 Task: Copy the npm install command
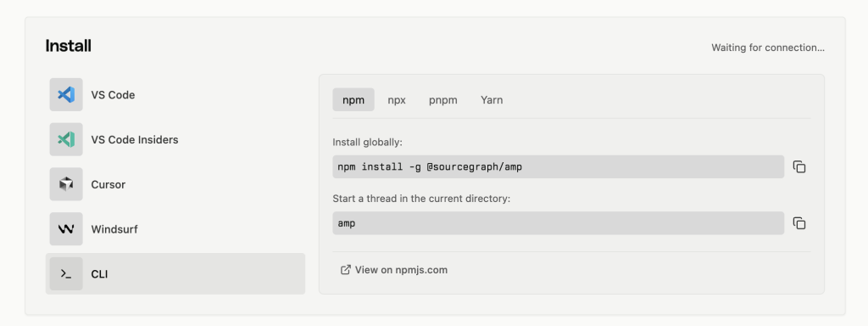point(798,167)
